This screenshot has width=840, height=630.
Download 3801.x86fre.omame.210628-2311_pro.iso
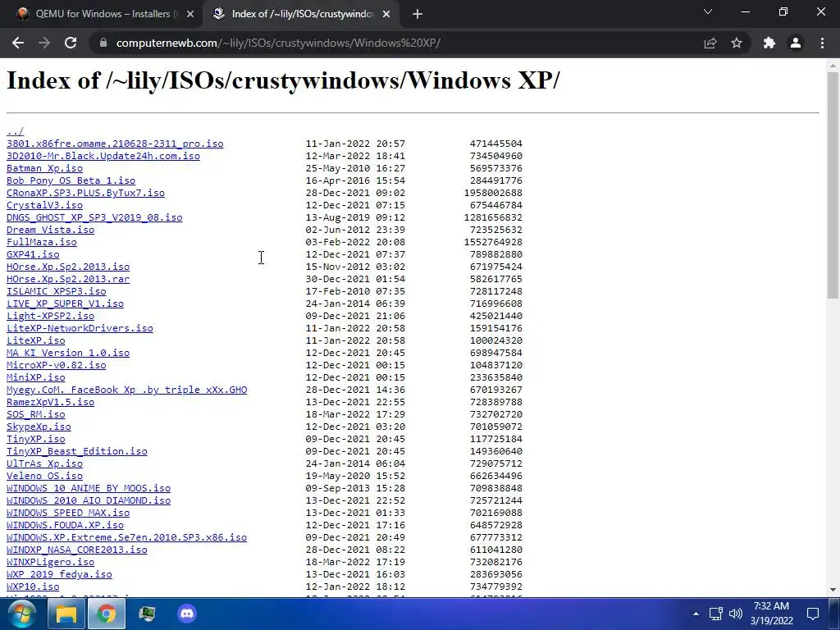pos(115,144)
